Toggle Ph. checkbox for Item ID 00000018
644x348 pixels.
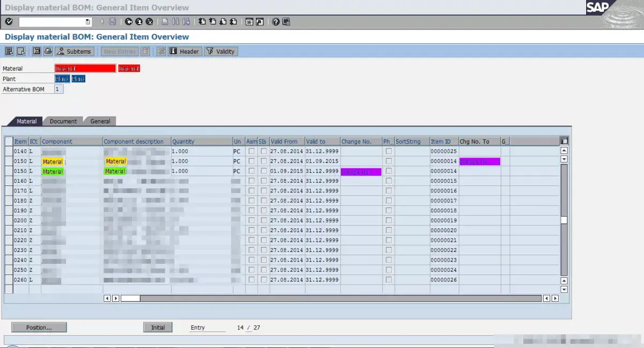(389, 211)
